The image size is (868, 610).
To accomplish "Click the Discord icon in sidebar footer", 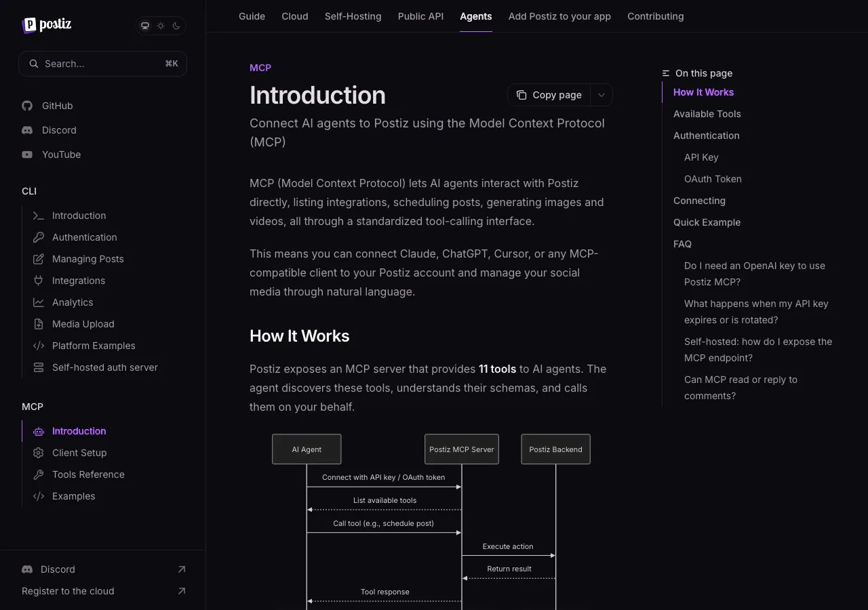I will [27, 569].
